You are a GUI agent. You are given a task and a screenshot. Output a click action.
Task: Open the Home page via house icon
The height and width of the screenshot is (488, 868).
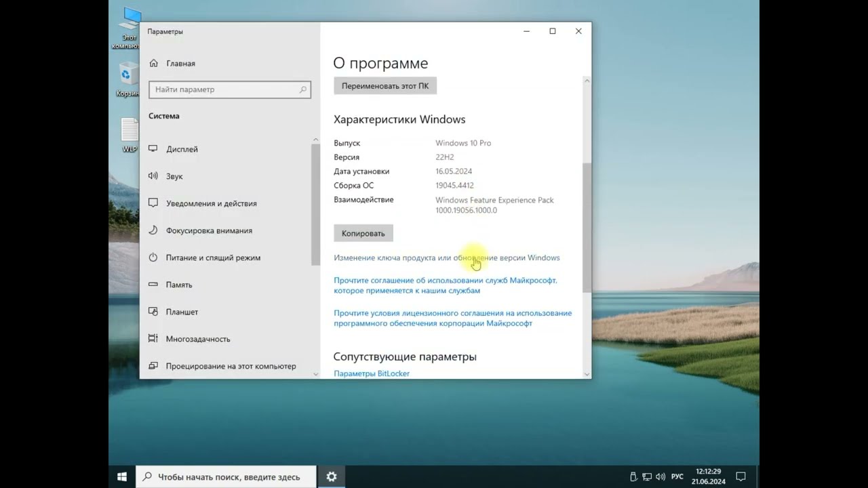coord(153,63)
